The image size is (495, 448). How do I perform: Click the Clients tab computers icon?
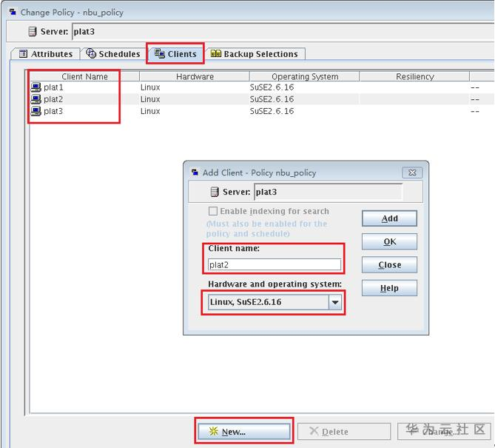click(160, 53)
